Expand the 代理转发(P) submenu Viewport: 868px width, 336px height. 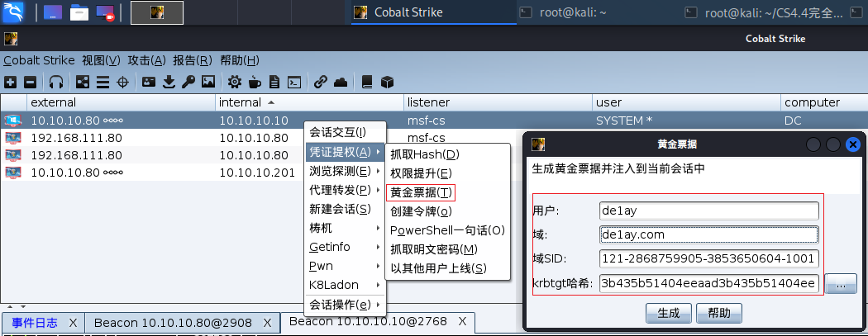pos(345,190)
